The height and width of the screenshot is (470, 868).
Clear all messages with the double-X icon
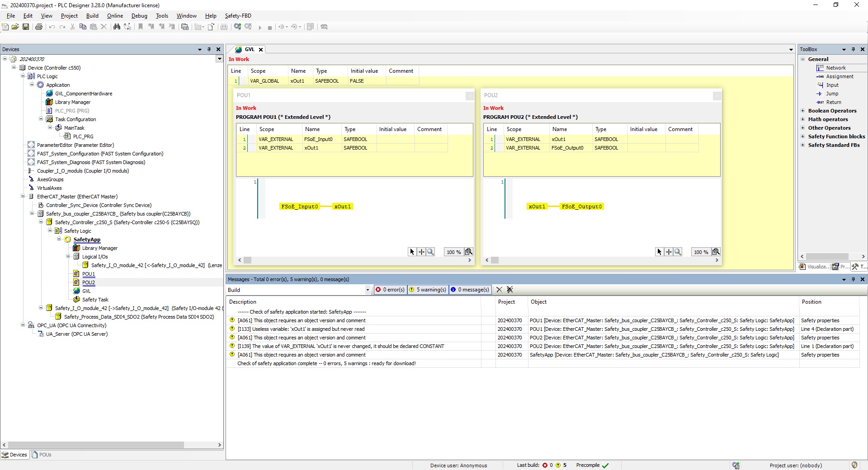pyautogui.click(x=510, y=290)
